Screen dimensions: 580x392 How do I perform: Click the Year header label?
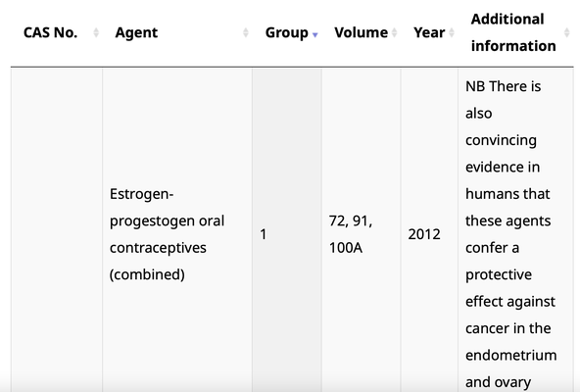tap(429, 32)
